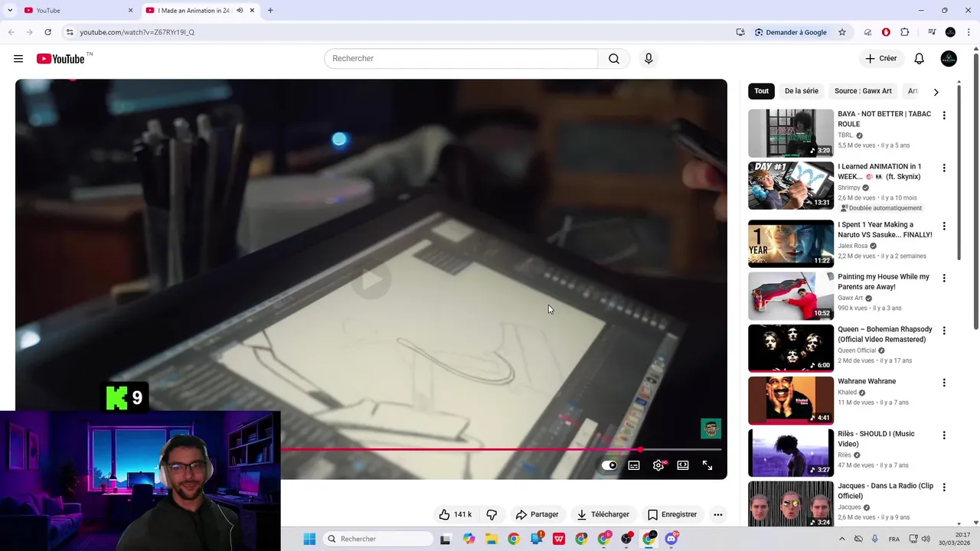This screenshot has width=980, height=551.
Task: Click the Télécharger button
Action: point(603,514)
